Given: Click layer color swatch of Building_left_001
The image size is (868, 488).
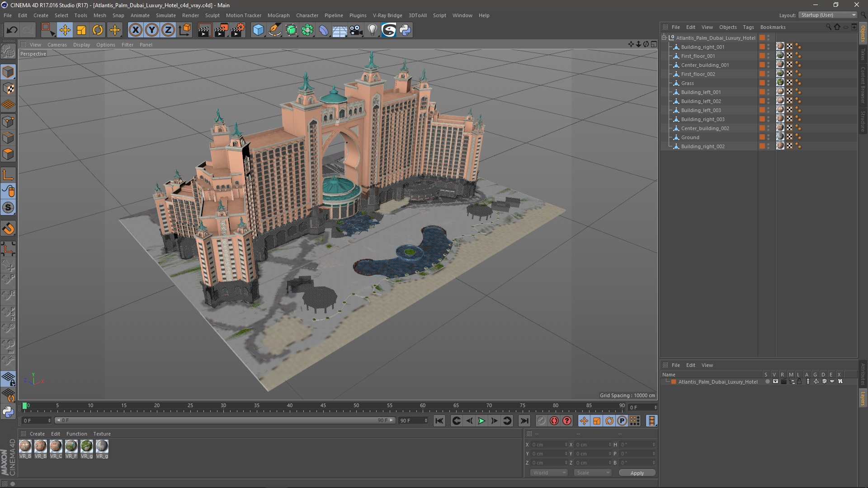Looking at the screenshot, I should (762, 92).
